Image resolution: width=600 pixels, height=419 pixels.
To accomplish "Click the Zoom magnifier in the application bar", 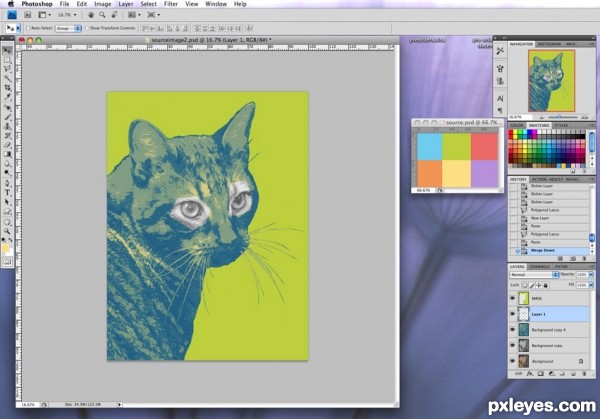I will click(x=102, y=15).
